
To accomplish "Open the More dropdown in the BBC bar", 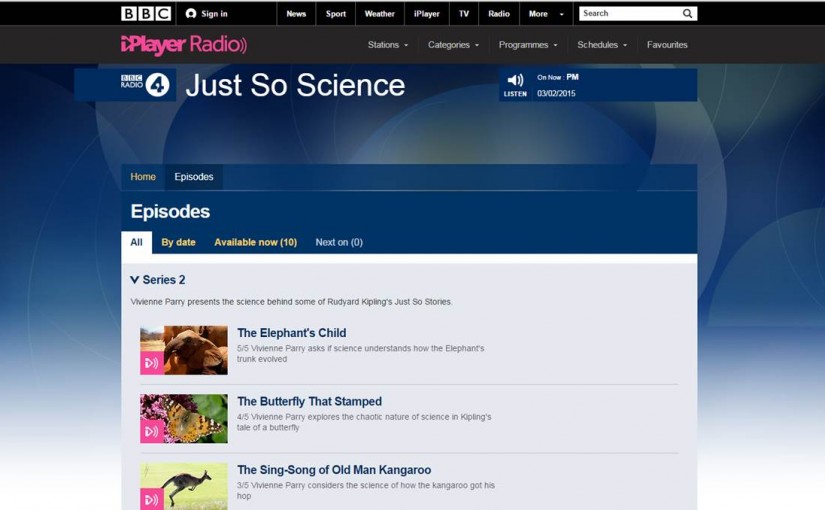I will click(546, 14).
